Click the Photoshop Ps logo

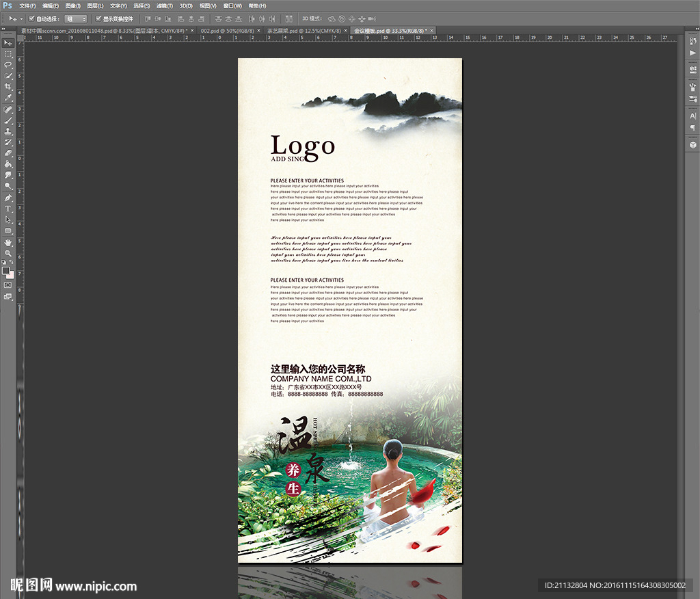pos(8,5)
